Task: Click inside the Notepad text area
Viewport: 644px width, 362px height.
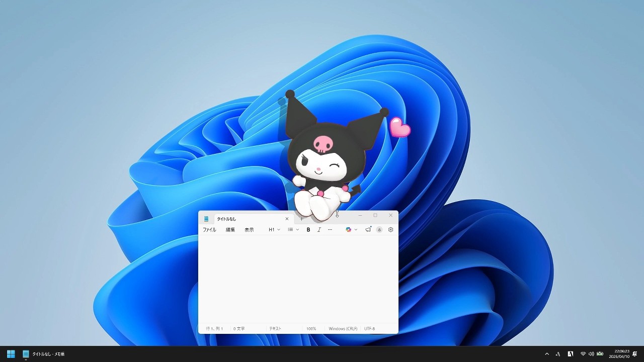Action: pyautogui.click(x=298, y=279)
